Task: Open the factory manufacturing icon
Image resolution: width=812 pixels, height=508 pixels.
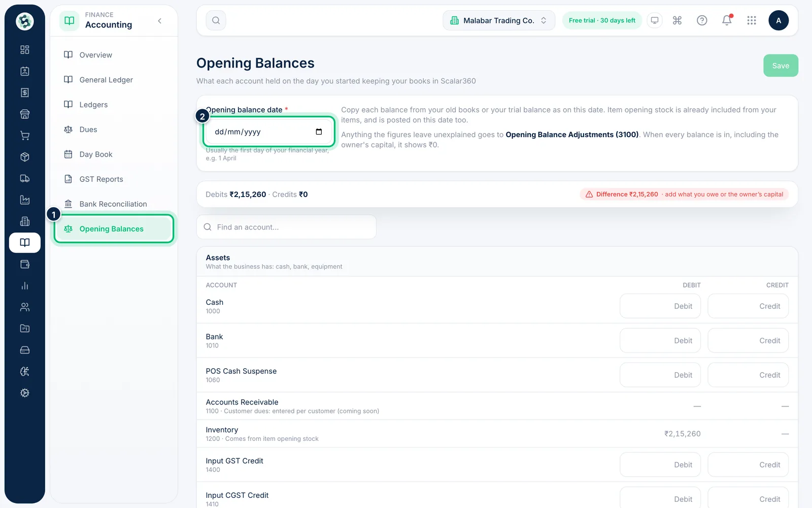Action: click(24, 200)
